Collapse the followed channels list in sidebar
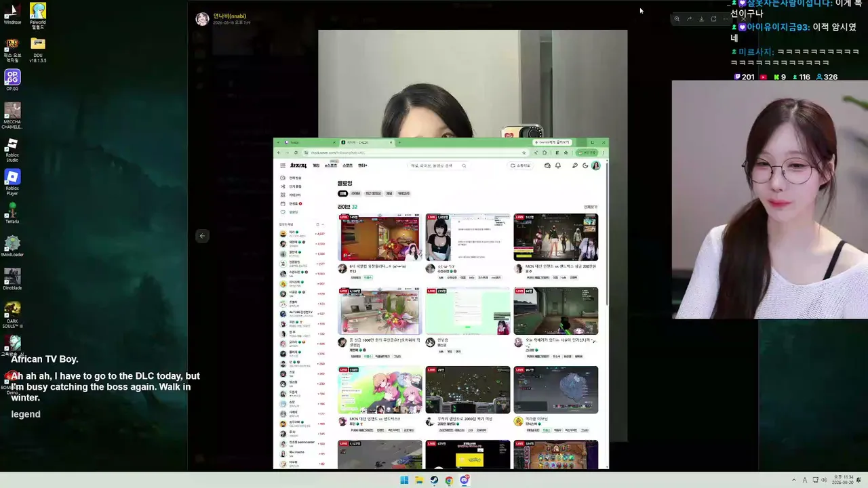Image resolution: width=868 pixels, height=488 pixels. click(x=324, y=224)
